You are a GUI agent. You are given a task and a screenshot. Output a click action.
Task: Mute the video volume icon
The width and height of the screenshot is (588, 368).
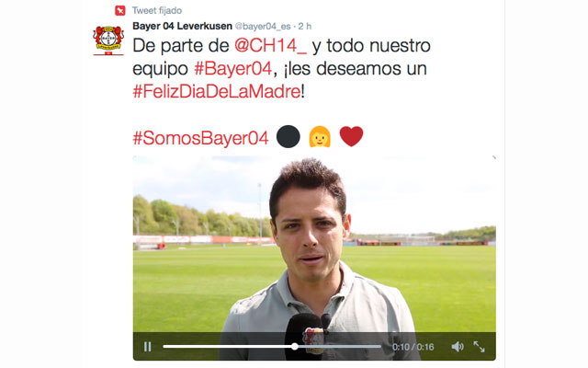(x=458, y=347)
